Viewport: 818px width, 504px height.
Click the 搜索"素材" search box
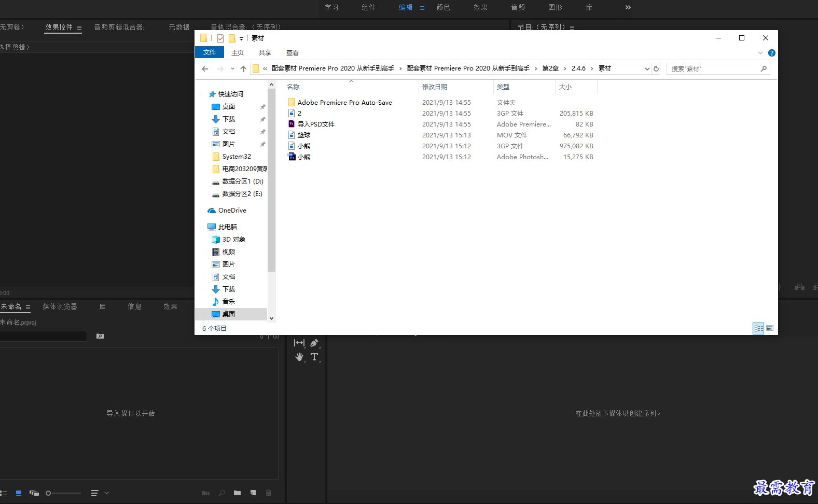718,68
